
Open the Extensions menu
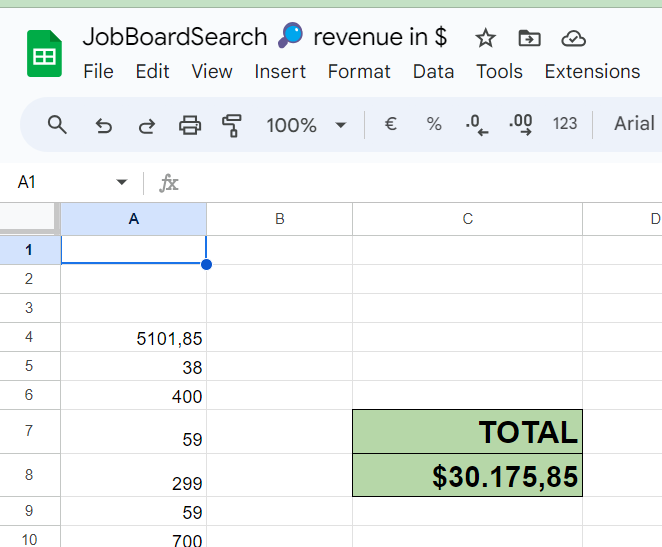[x=592, y=71]
